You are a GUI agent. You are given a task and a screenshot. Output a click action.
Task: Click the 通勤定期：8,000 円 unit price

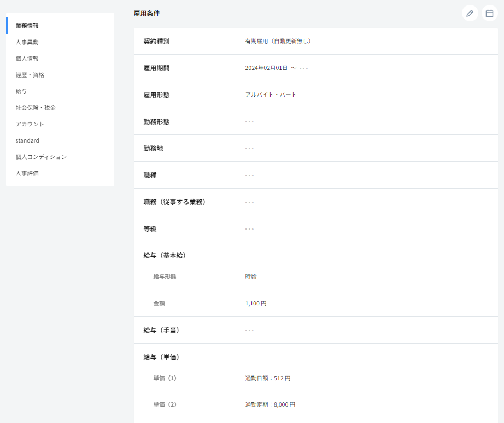(270, 405)
